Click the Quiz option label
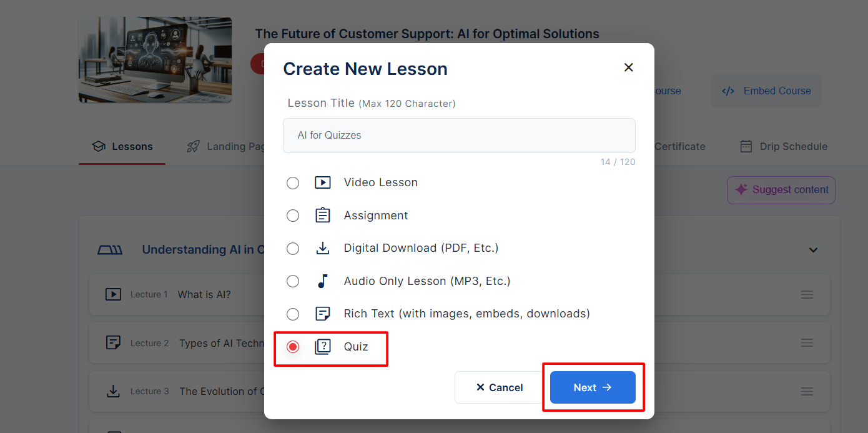868x433 pixels. (356, 347)
